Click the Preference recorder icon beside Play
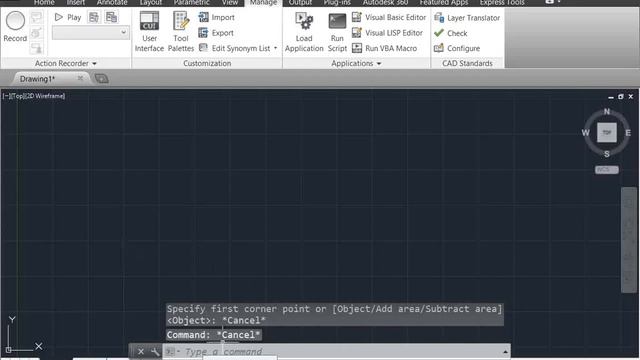The width and height of the screenshot is (640, 360). coord(93,17)
